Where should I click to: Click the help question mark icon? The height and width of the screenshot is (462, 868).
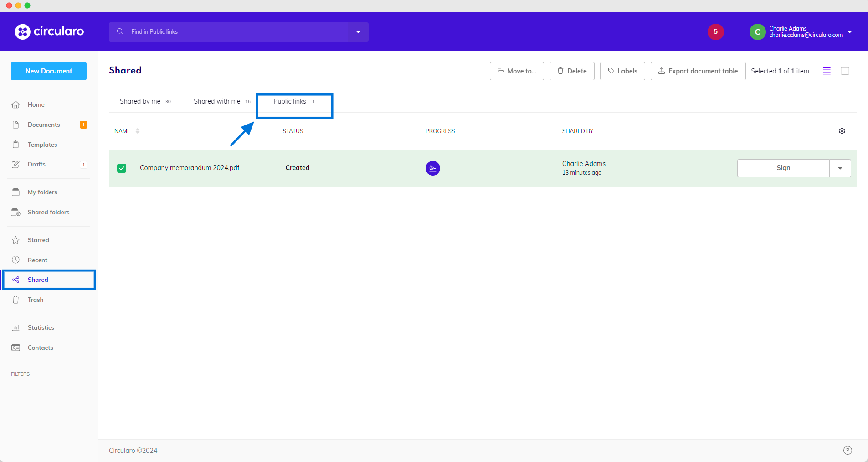click(x=847, y=450)
